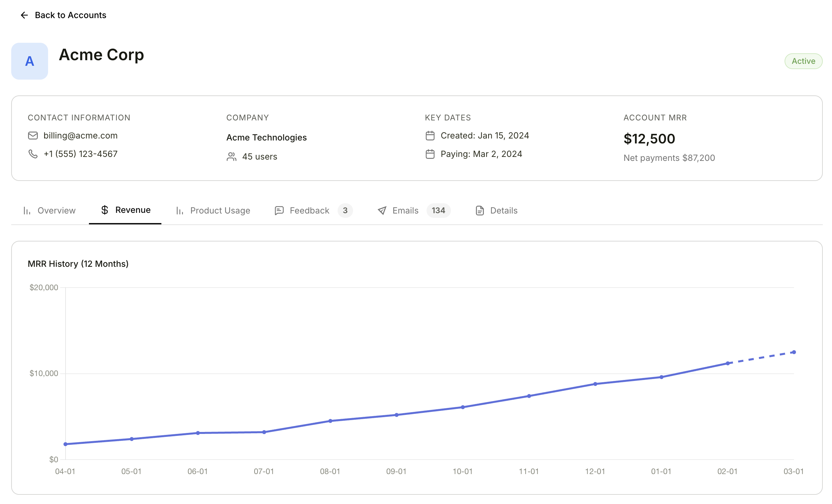Click the back arrow icon at top left
832x504 pixels.
point(24,15)
